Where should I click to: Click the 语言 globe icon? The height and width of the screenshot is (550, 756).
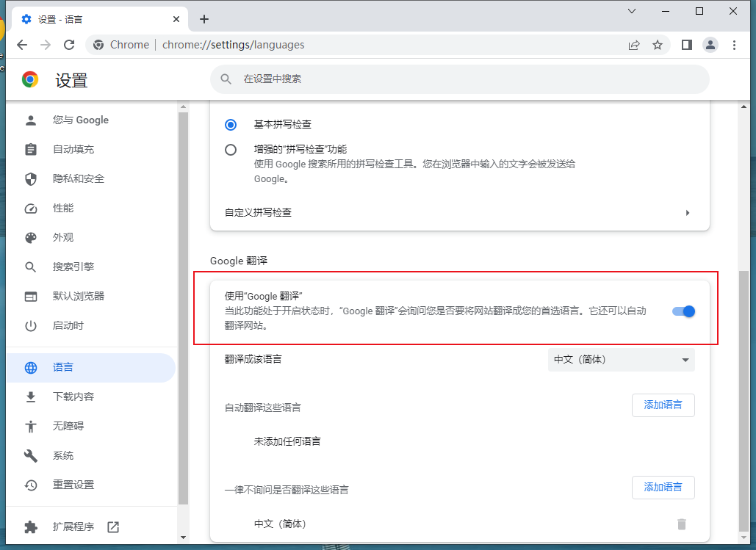point(31,368)
